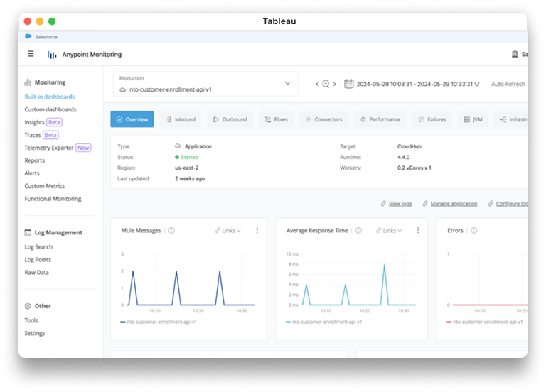The image size is (546, 392).
Task: Open the Flows tab
Action: [276, 119]
